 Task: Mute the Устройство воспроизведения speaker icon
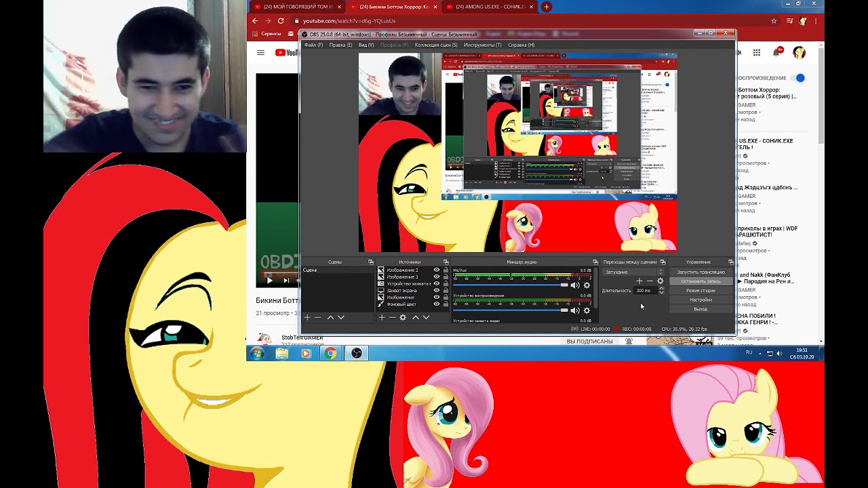click(575, 310)
